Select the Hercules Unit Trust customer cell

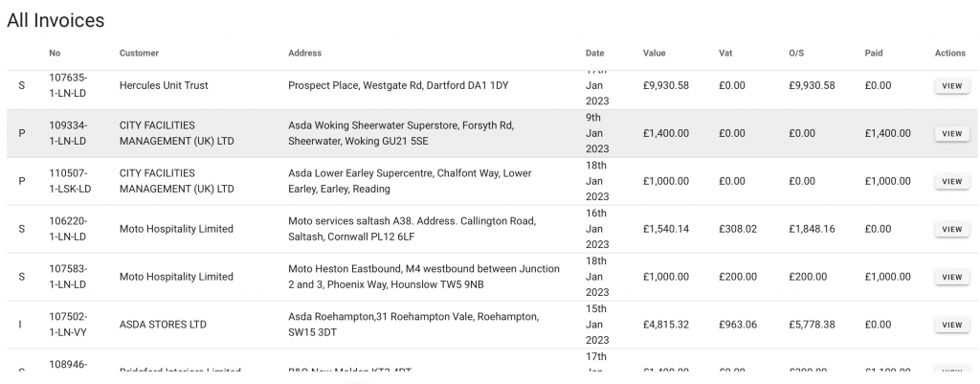163,86
